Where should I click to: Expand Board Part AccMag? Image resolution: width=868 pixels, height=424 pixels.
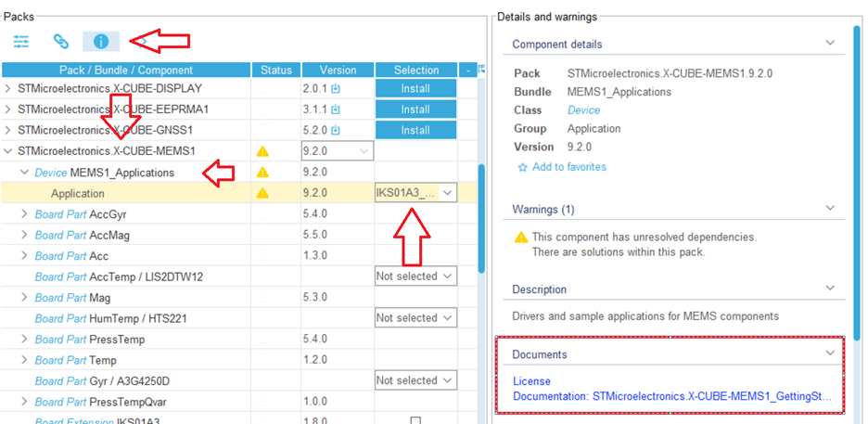24,236
